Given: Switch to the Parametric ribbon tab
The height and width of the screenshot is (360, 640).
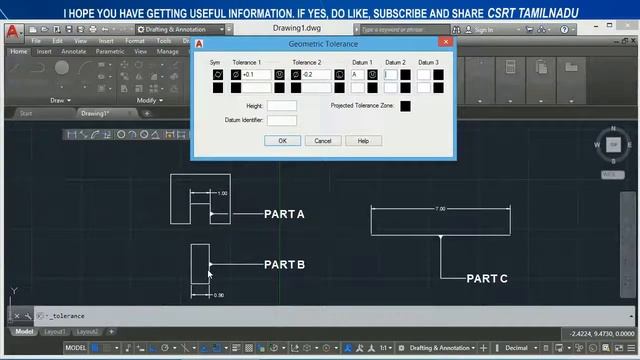Looking at the screenshot, I should [x=110, y=51].
